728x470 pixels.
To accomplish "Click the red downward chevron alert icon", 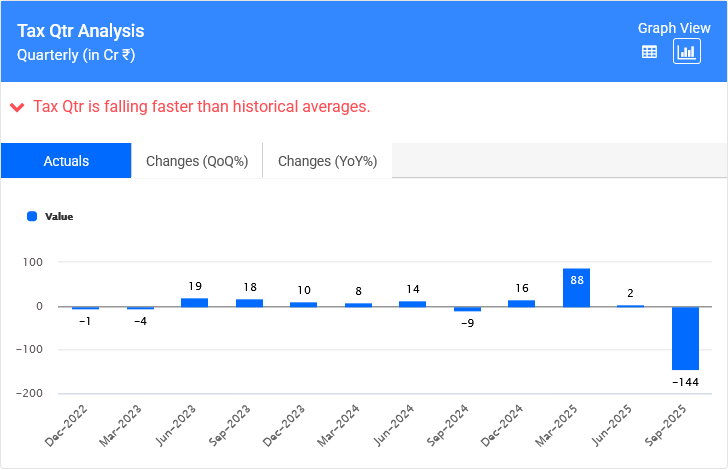I will tap(17, 107).
